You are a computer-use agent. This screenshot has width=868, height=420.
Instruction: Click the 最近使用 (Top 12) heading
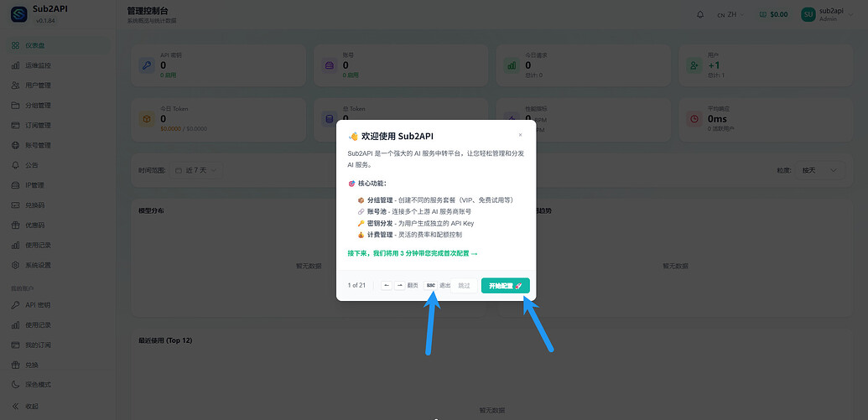[x=165, y=340]
